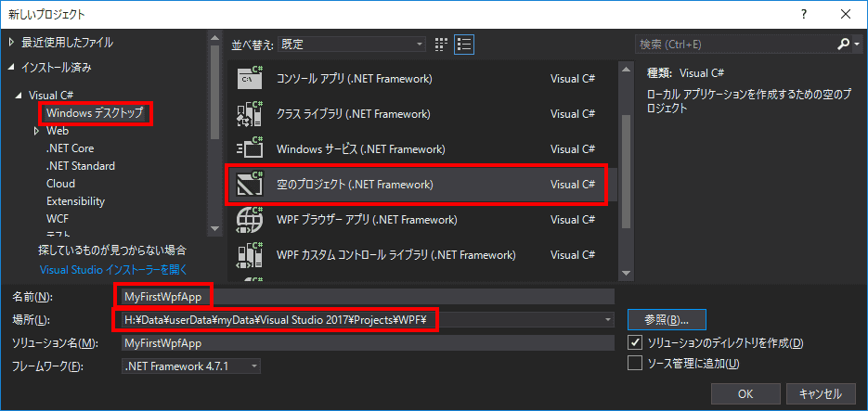This screenshot has height=411, width=868.
Task: Open the dialog help question mark
Action: coord(803,15)
